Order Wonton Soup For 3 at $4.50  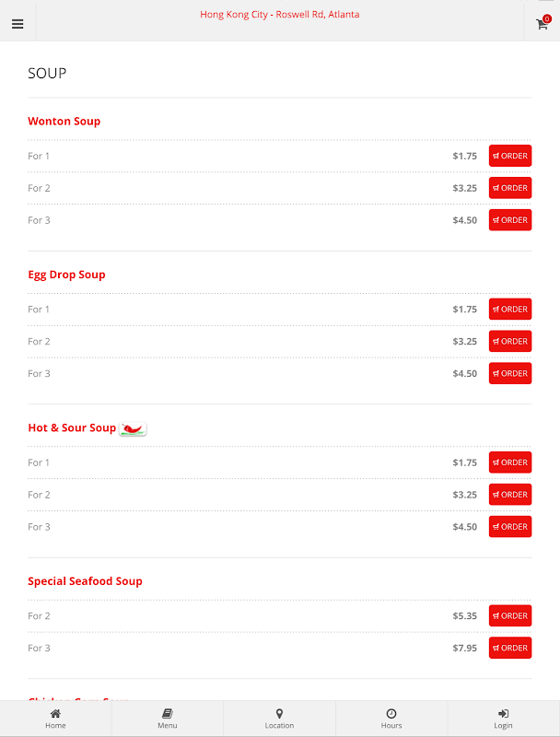click(510, 220)
